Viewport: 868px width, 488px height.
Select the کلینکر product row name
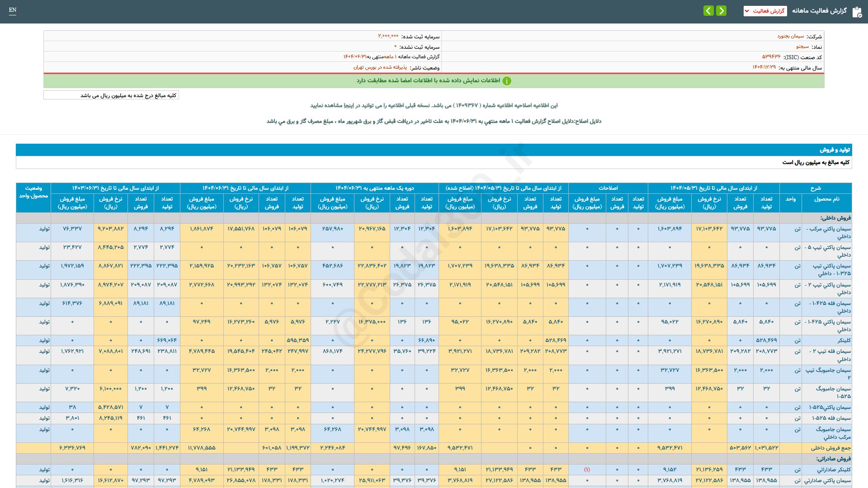click(844, 340)
